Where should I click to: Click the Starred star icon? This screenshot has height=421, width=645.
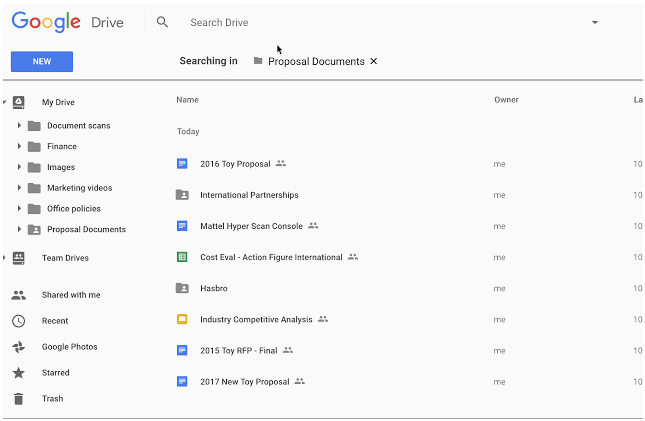[18, 373]
